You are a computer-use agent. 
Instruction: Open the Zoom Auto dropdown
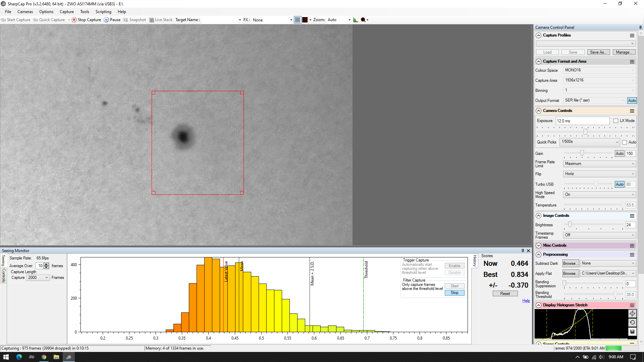339,20
